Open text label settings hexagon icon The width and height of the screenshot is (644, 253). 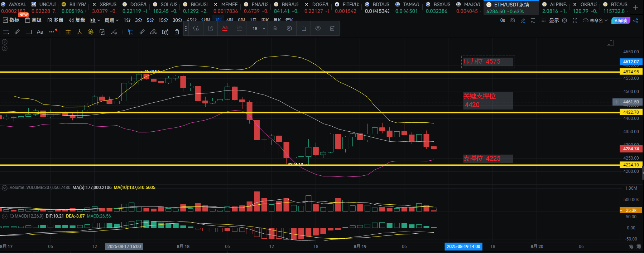click(x=289, y=28)
